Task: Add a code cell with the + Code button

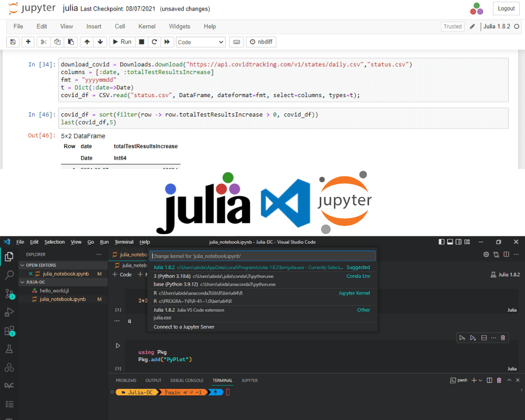Action: click(x=122, y=275)
